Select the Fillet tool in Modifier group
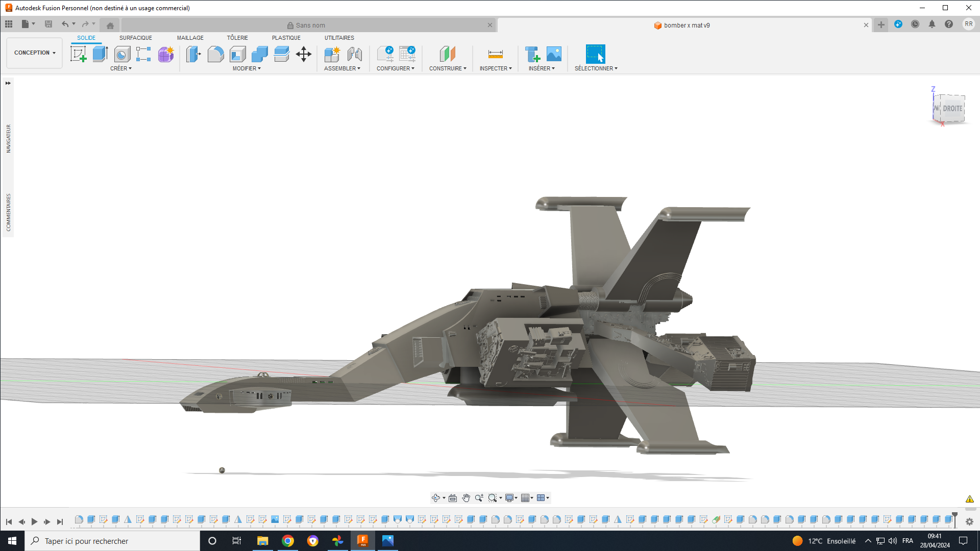Screen dimensions: 980x551 215,54
